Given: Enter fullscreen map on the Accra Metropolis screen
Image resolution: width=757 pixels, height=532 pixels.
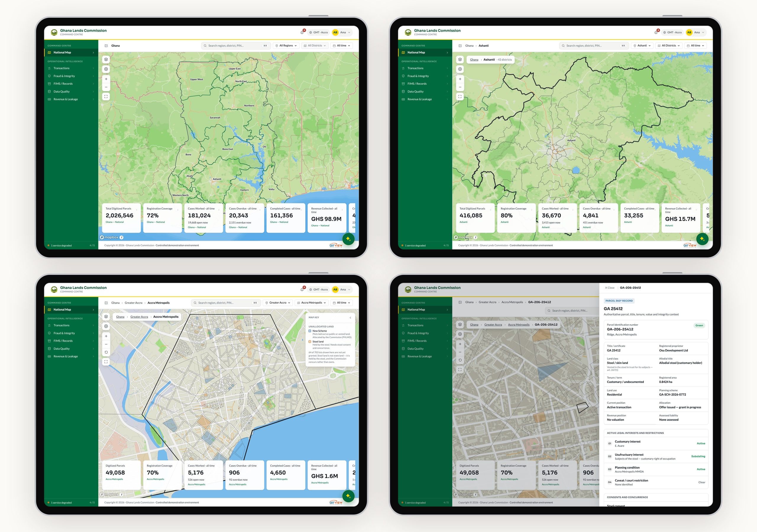Looking at the screenshot, I should point(106,362).
